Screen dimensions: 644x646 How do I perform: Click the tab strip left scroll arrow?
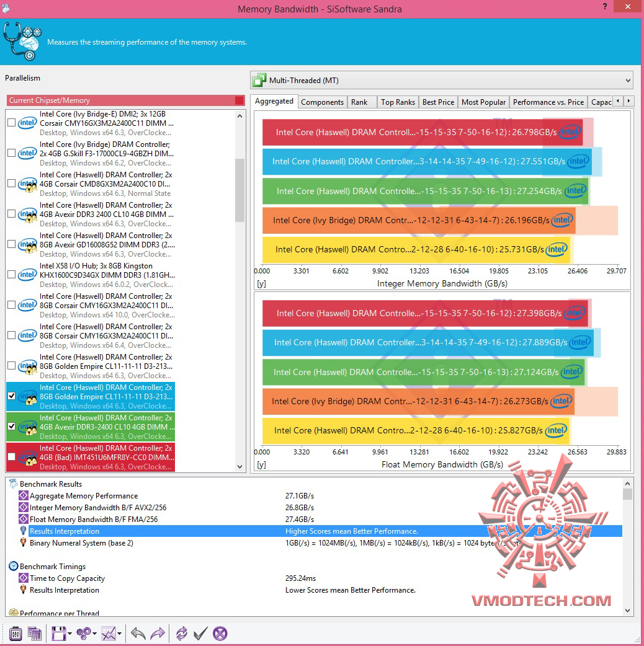[617, 101]
